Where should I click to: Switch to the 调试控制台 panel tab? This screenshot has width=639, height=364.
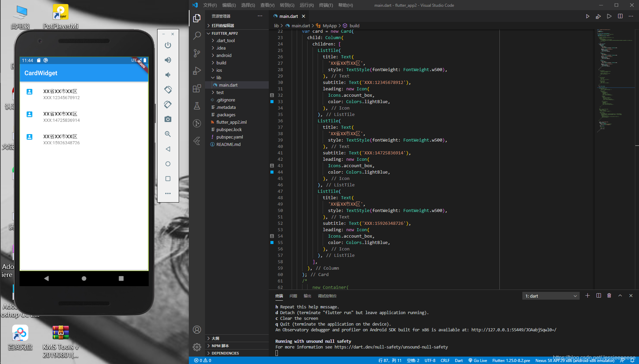coord(327,296)
